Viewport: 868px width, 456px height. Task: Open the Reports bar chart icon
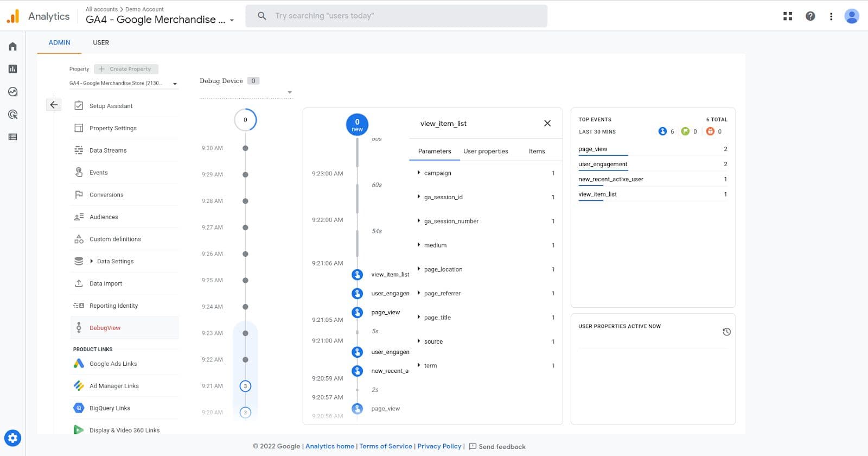point(12,69)
